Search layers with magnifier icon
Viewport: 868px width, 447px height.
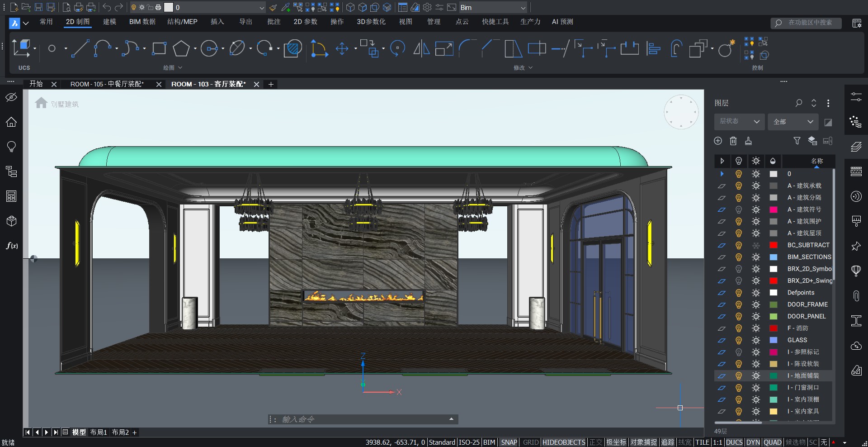799,103
